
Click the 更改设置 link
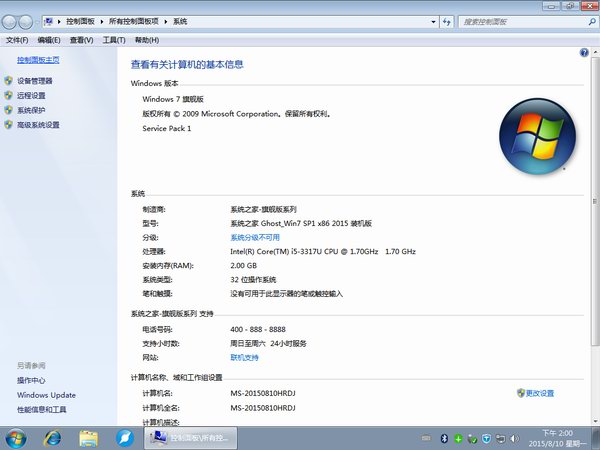coord(539,393)
